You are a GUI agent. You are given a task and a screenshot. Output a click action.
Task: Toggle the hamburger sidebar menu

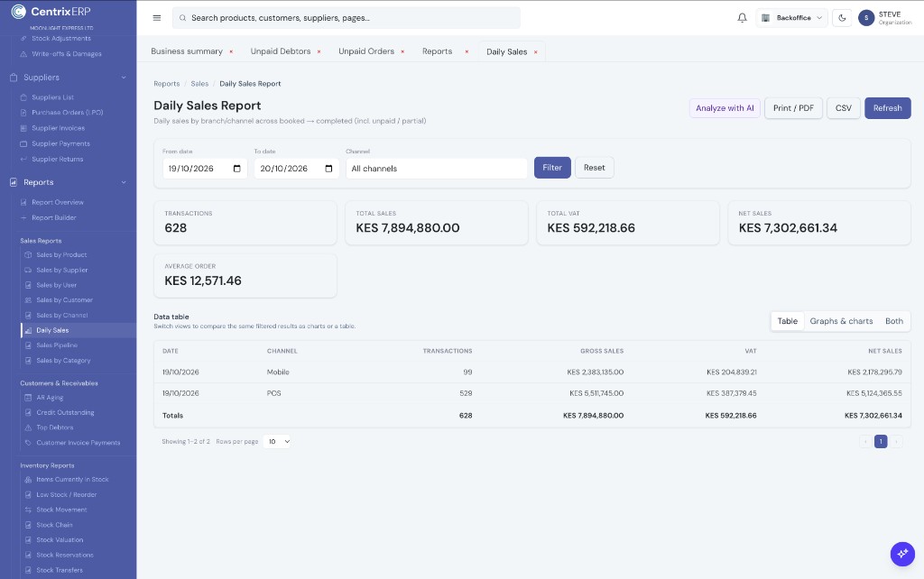click(x=157, y=18)
